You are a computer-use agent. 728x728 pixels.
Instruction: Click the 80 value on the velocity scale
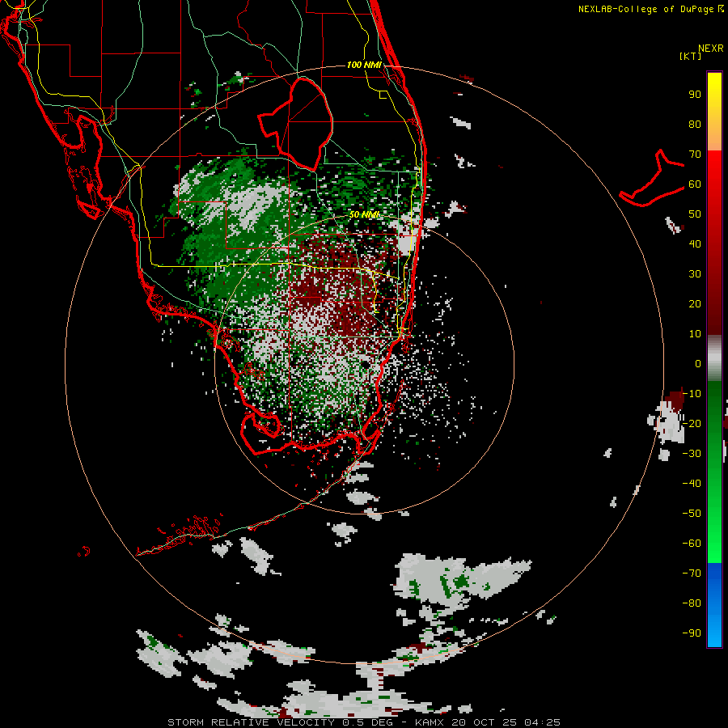695,124
